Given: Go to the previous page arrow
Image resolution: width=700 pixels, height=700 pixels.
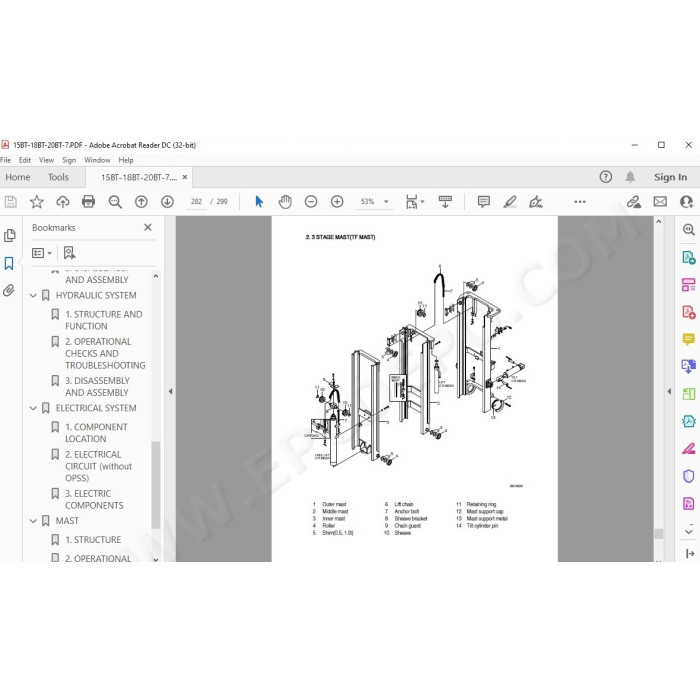Looking at the screenshot, I should click(141, 202).
